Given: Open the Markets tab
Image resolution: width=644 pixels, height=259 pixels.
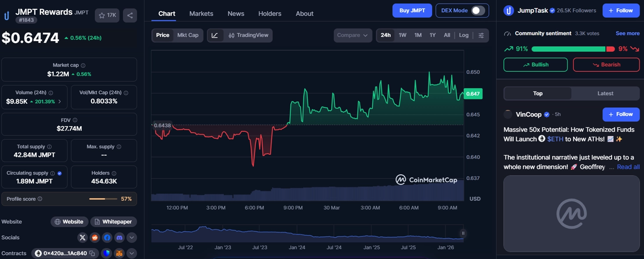Looking at the screenshot, I should [x=201, y=14].
